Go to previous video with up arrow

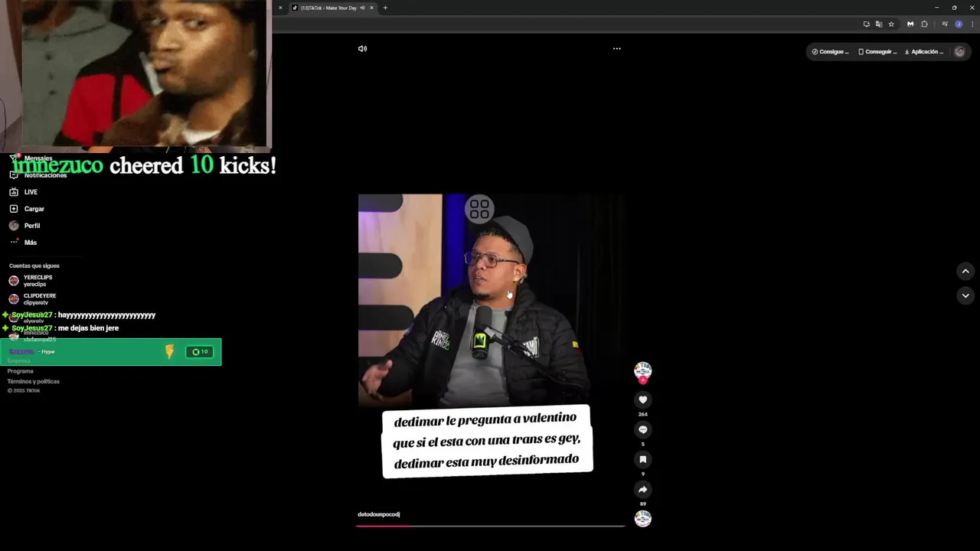pos(965,272)
